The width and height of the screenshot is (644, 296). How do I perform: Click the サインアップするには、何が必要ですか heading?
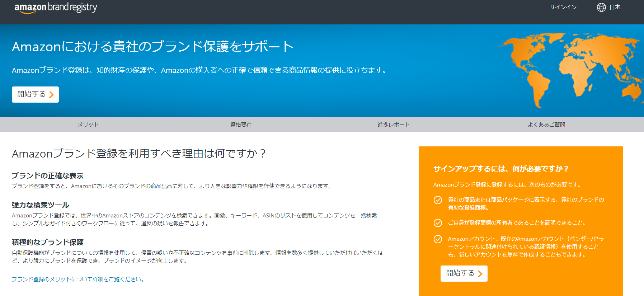click(501, 169)
